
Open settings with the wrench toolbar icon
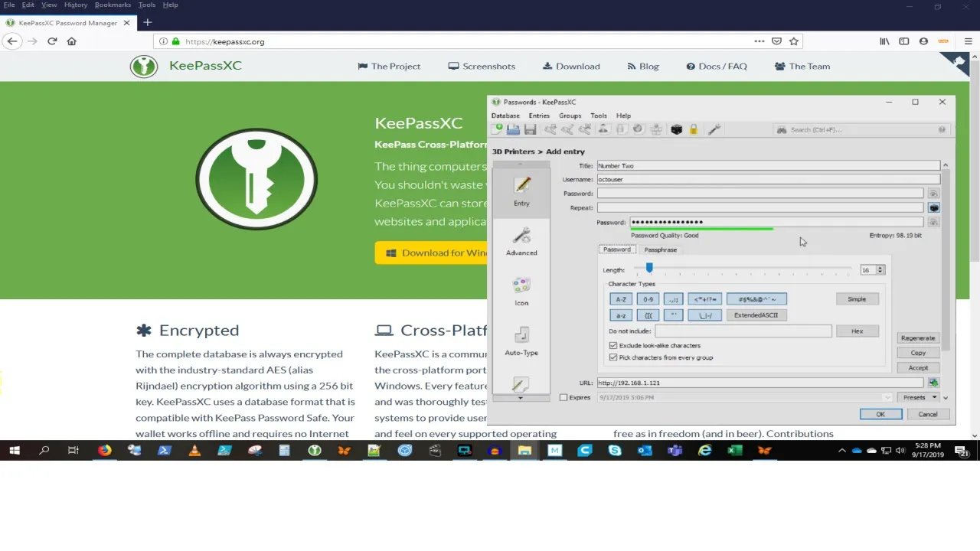(714, 129)
